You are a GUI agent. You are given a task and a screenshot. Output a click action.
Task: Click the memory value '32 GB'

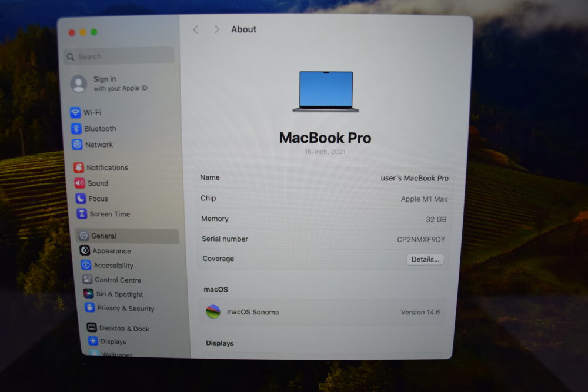(436, 219)
